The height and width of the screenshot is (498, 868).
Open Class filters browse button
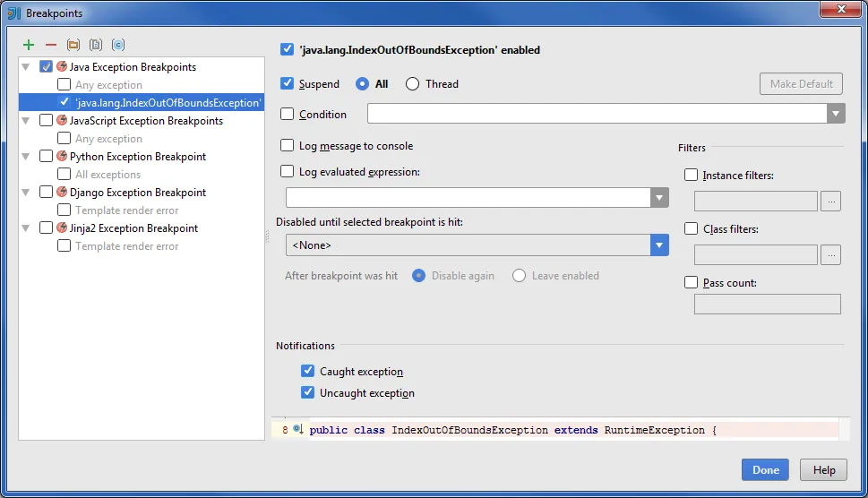pos(831,255)
